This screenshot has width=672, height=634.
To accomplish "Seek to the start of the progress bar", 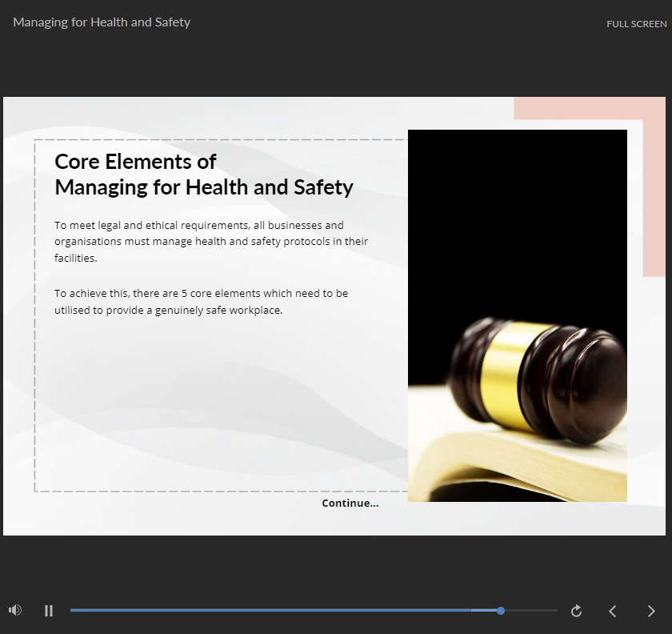I will click(73, 611).
